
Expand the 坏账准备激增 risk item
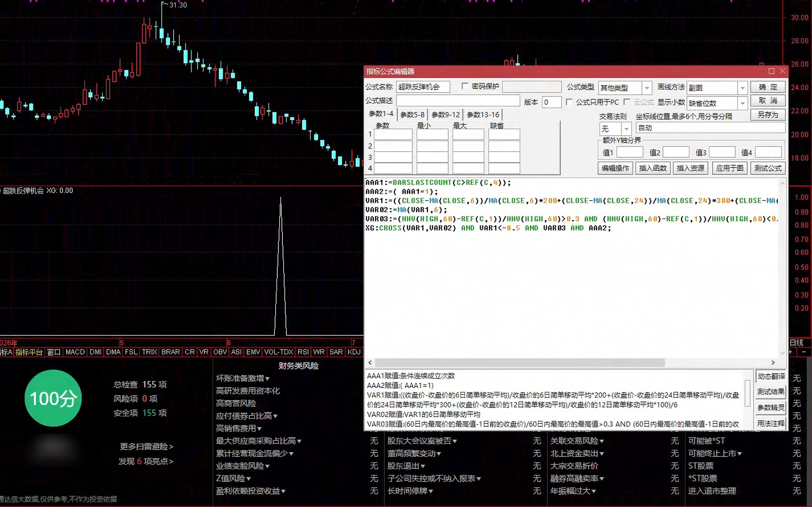pos(243,378)
